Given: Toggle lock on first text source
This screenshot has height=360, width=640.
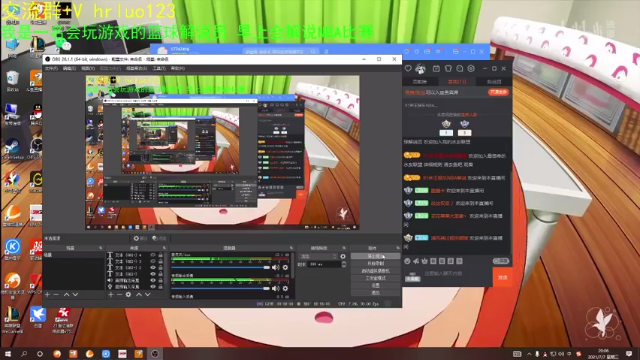Looking at the screenshot, I should [160, 255].
